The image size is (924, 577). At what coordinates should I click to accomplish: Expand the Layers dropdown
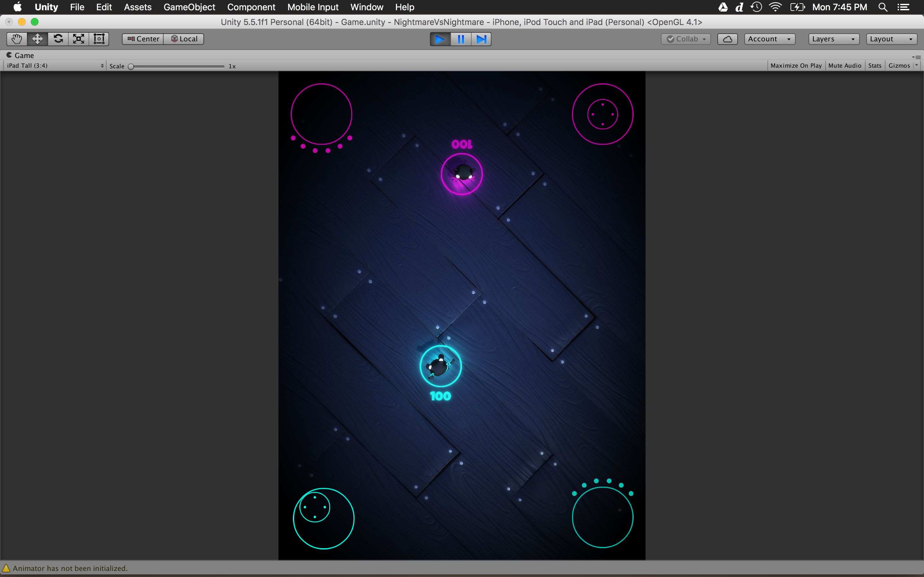click(833, 39)
